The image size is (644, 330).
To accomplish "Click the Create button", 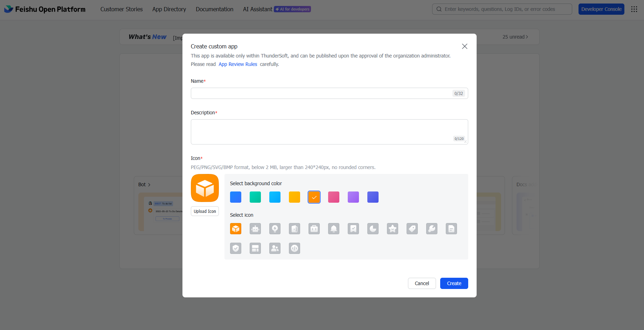I will tap(454, 283).
